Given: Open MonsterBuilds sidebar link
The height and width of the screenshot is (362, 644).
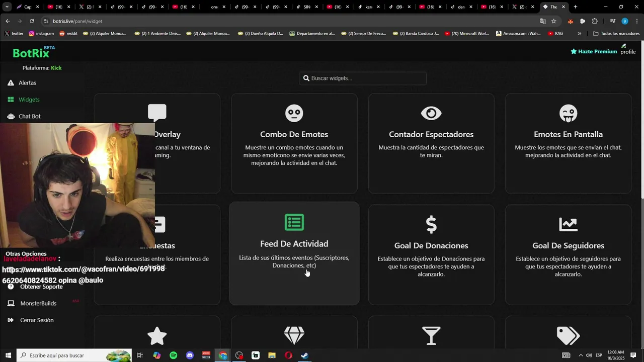Looking at the screenshot, I should click(x=38, y=303).
